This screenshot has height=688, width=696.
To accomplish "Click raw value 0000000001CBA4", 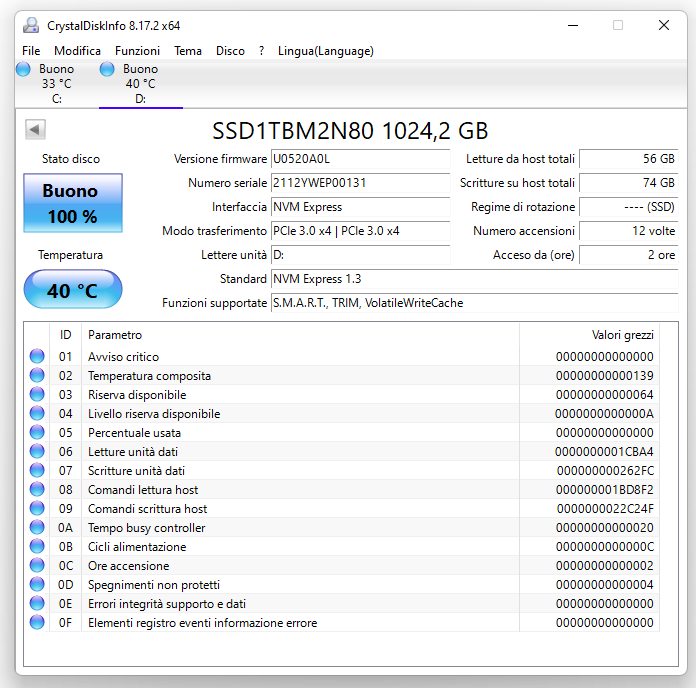I will (x=605, y=452).
